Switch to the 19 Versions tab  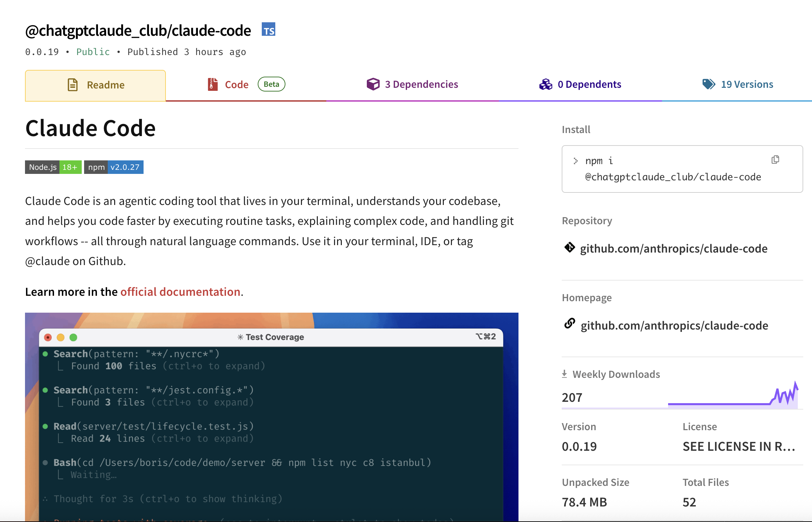click(746, 84)
